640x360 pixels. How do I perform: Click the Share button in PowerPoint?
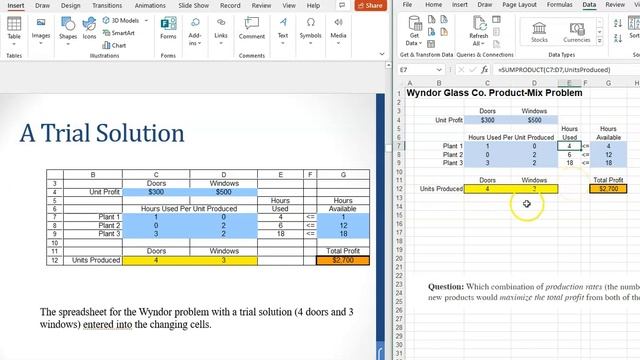(371, 5)
